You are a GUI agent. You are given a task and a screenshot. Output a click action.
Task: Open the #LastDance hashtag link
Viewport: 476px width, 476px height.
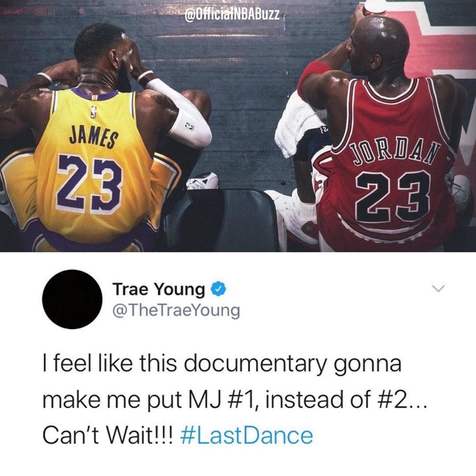coord(246,435)
